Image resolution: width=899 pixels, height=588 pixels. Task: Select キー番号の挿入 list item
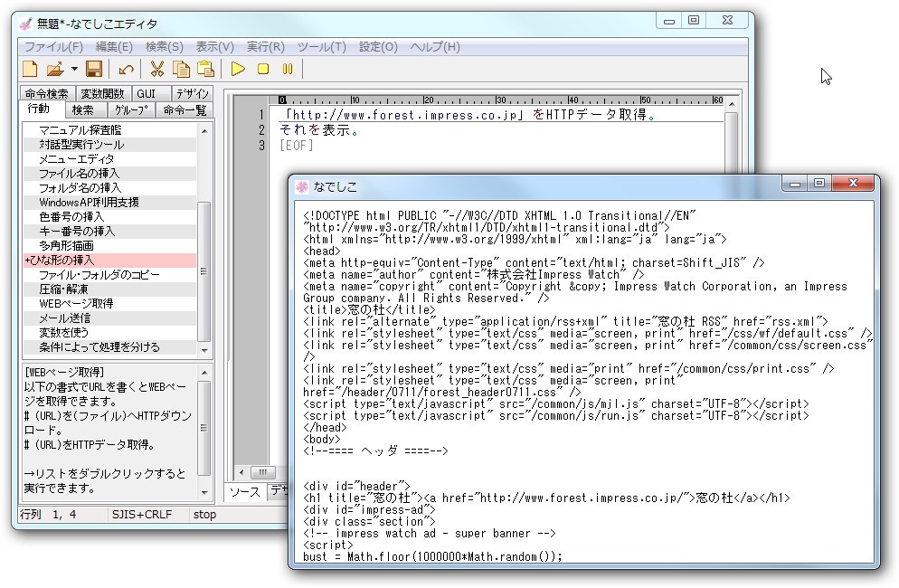pyautogui.click(x=109, y=232)
